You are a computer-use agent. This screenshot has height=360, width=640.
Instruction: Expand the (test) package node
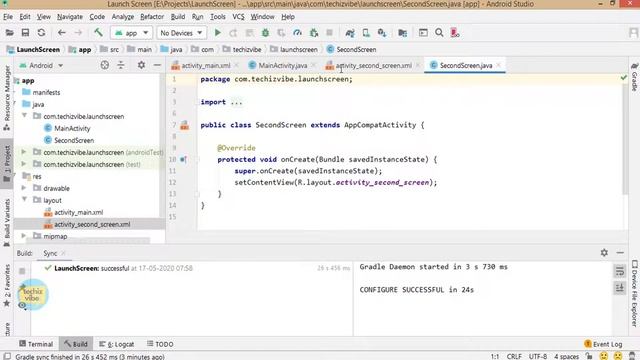click(24, 164)
